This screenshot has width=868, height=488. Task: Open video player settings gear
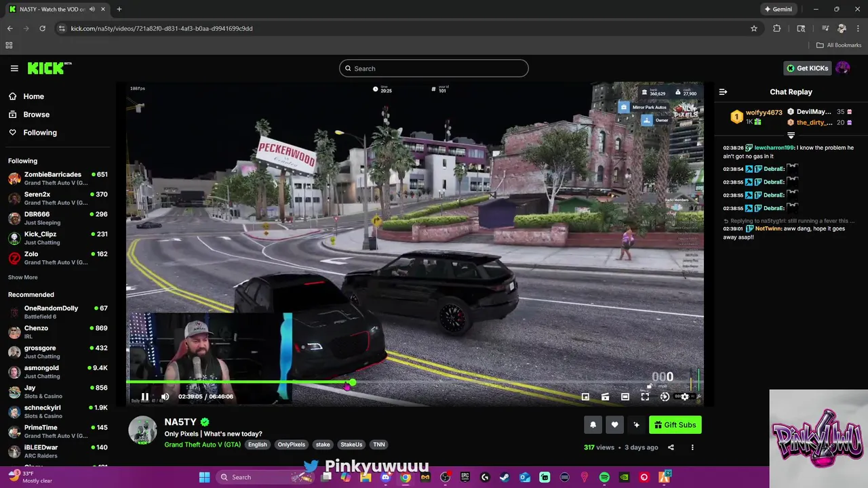(x=685, y=396)
